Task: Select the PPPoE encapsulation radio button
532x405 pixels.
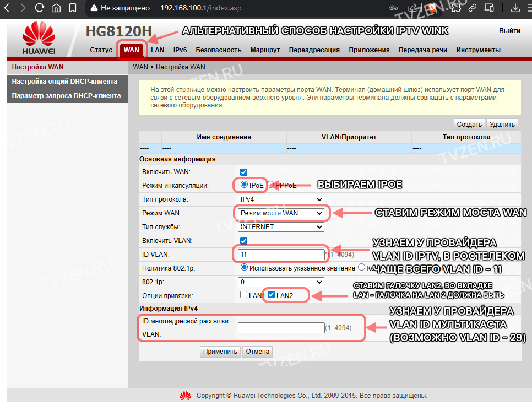Action: [x=270, y=185]
